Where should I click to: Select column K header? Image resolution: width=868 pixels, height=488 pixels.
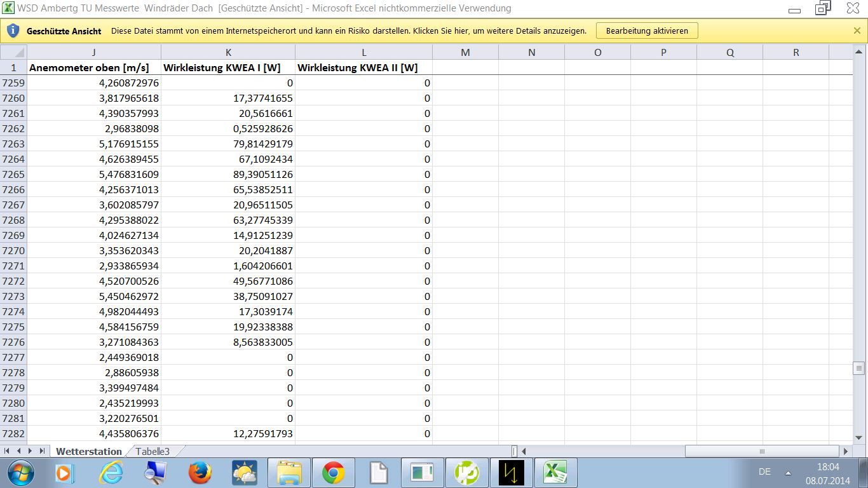pyautogui.click(x=228, y=53)
